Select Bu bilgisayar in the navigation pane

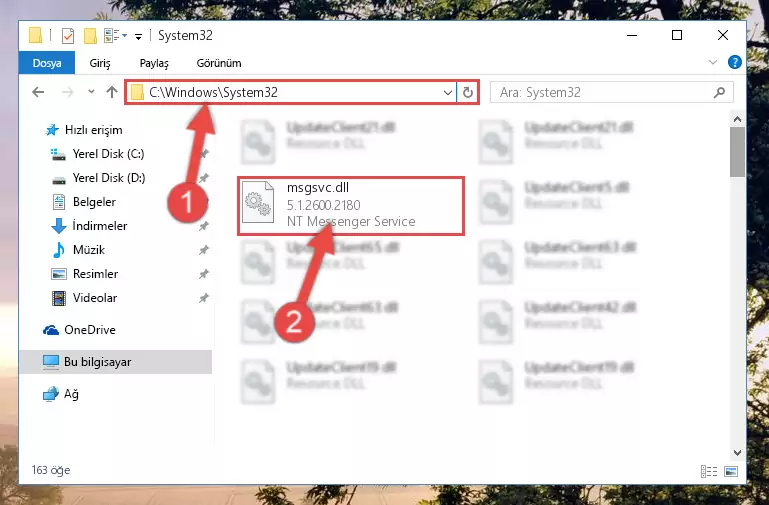click(116, 362)
